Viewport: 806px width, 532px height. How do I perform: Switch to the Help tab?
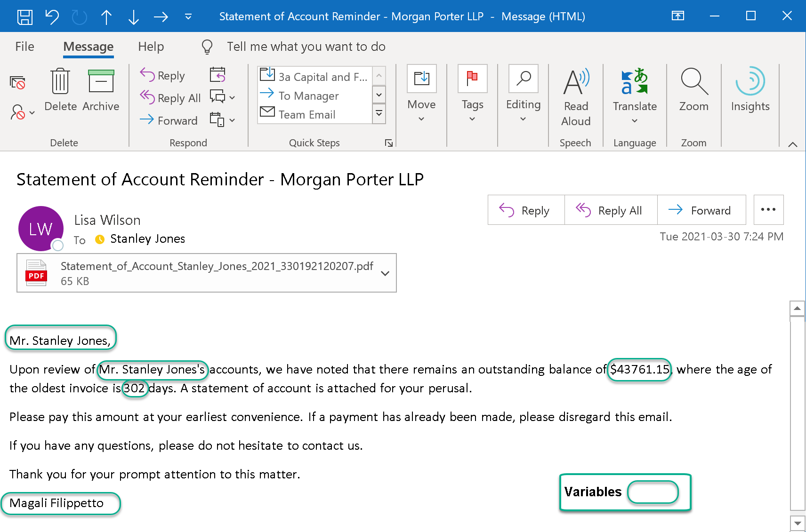151,47
